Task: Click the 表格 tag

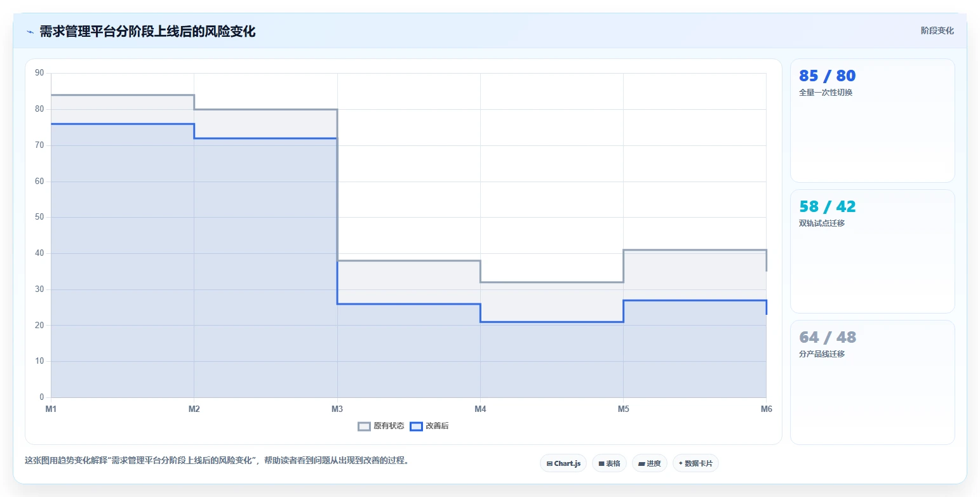Action: point(609,463)
